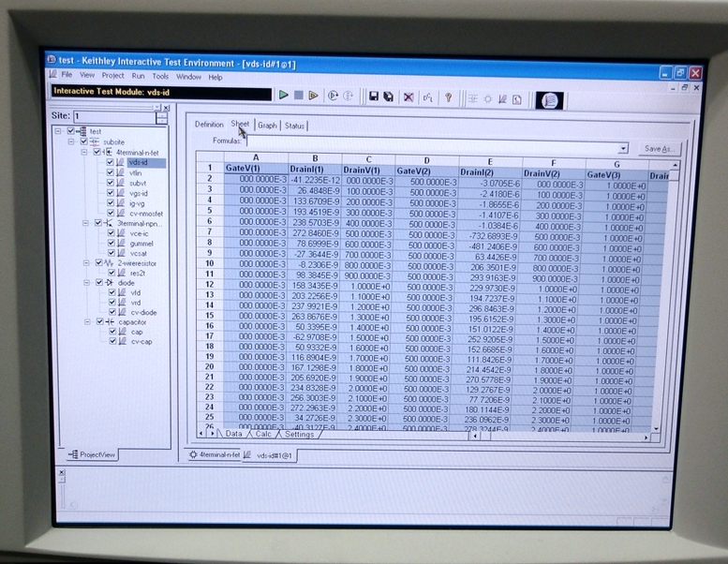The image size is (728, 564).
Task: Collapse the 2-wireresistor node
Action: pos(86,262)
